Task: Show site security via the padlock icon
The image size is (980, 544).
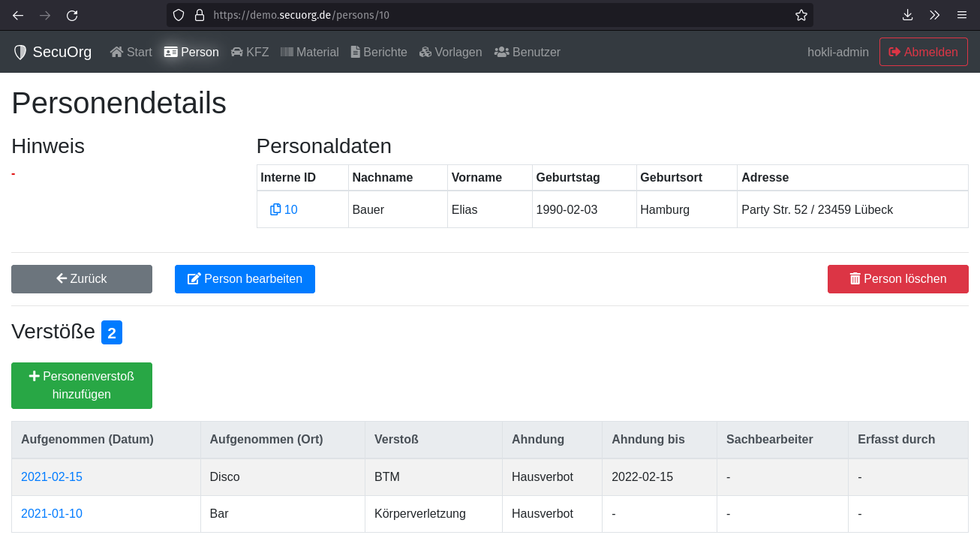Action: coord(199,15)
